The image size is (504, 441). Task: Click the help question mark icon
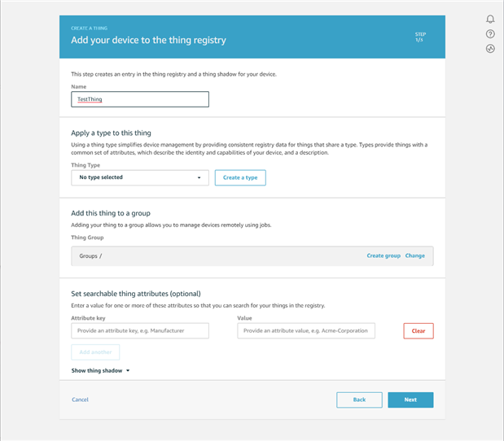490,34
